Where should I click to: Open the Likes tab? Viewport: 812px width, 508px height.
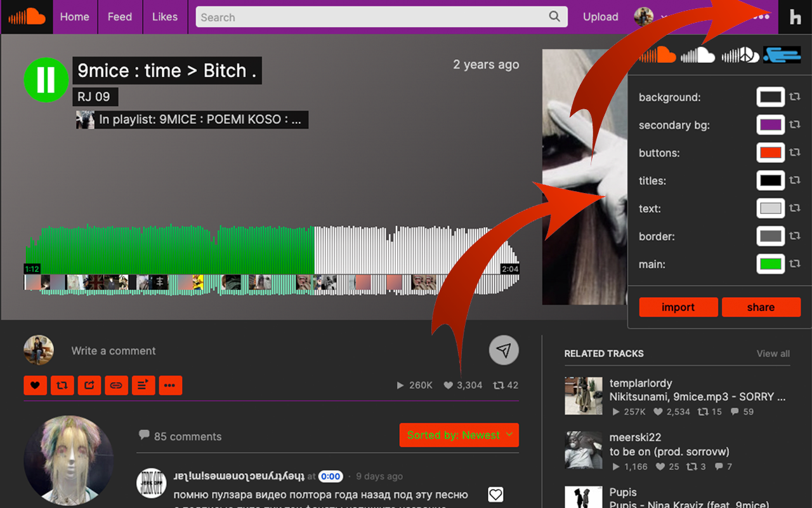coord(165,17)
